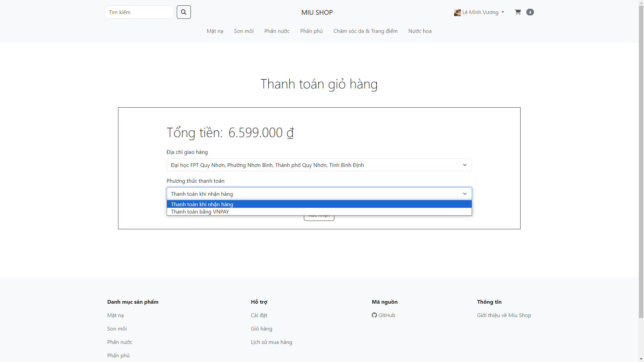644x362 pixels.
Task: Open Giới thiệu về Miu Shop link
Action: 504,315
